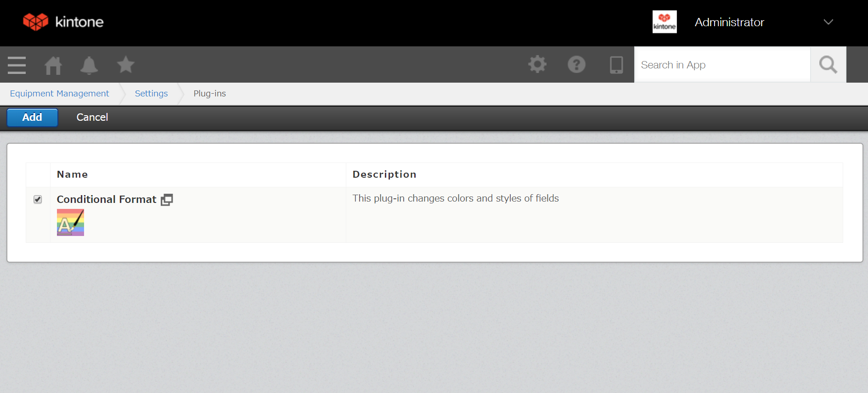The image size is (868, 393).
Task: Navigate to Equipment Management breadcrumb
Action: (60, 94)
